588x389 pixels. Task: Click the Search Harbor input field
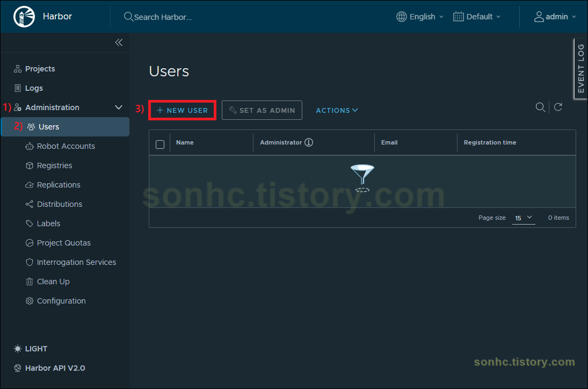[x=163, y=17]
